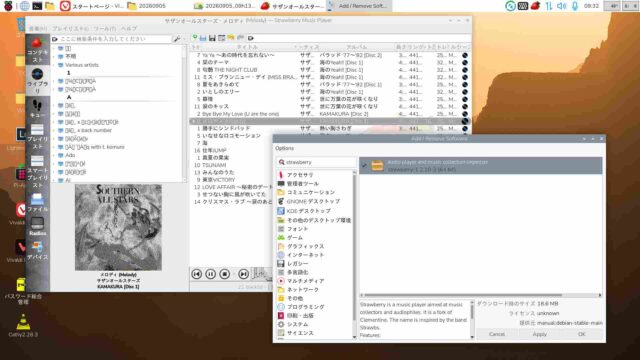Viewport: 640px width, 360px height.
Task: Expand the Various artists library entry
Action: (53, 65)
